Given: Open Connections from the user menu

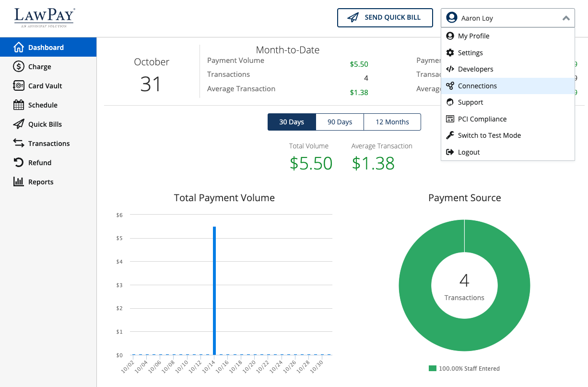Looking at the screenshot, I should (x=477, y=86).
